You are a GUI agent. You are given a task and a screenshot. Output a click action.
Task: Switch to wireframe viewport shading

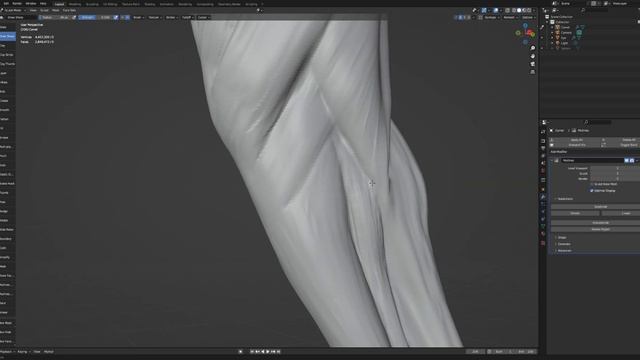click(x=513, y=10)
